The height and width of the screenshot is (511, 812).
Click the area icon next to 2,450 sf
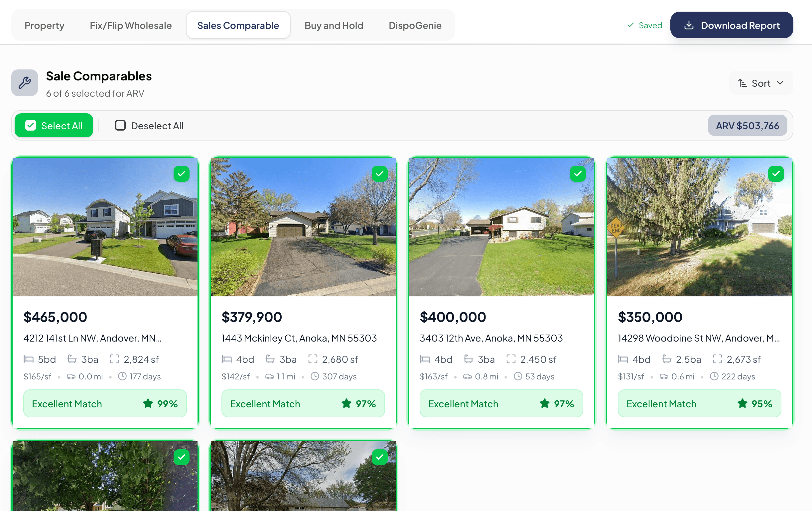pyautogui.click(x=511, y=359)
